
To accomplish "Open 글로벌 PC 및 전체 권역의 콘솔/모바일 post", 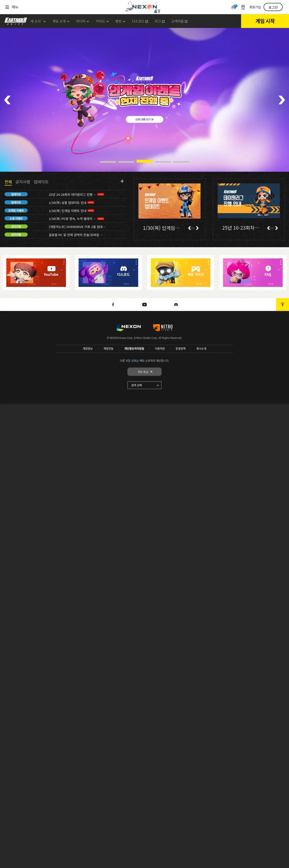I will pos(76,235).
